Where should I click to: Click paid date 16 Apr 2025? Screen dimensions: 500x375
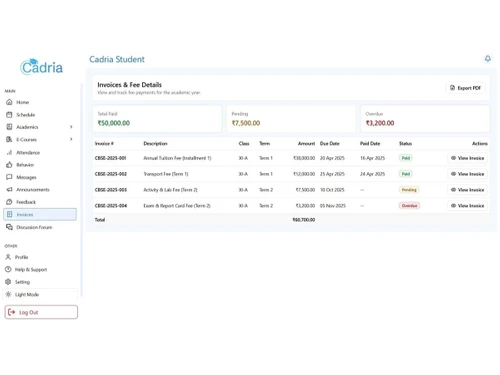372,158
